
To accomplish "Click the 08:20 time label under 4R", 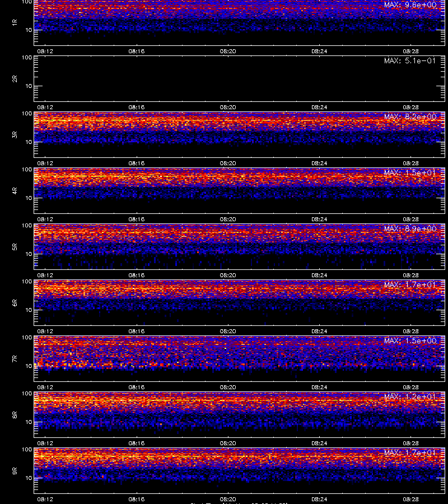I will click(228, 219).
